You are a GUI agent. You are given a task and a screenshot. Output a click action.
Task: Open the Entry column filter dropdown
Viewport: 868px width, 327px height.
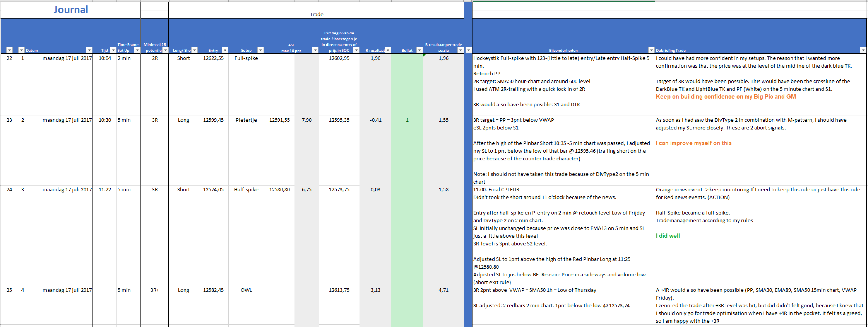[x=225, y=50]
